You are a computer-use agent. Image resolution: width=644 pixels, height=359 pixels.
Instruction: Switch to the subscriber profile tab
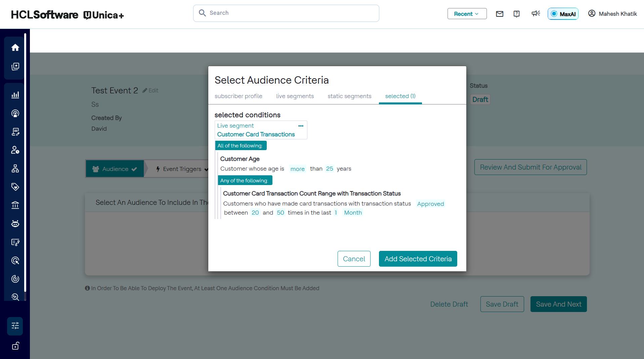[238, 96]
